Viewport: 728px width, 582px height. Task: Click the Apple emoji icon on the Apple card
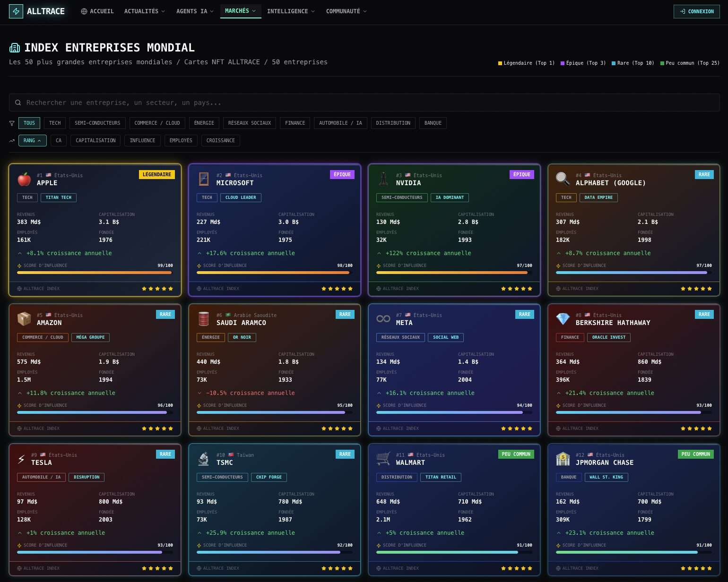click(24, 179)
